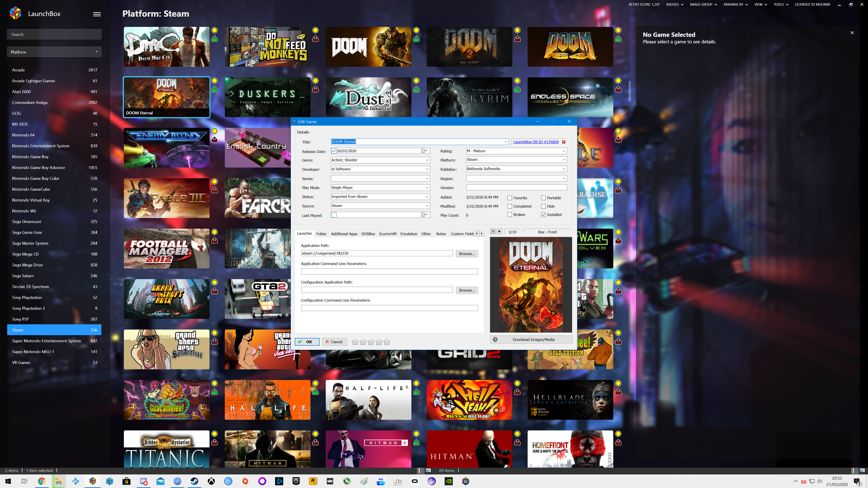Select the Skyrim game thumbnail
Viewport: 868px width, 488px height.
(469, 97)
